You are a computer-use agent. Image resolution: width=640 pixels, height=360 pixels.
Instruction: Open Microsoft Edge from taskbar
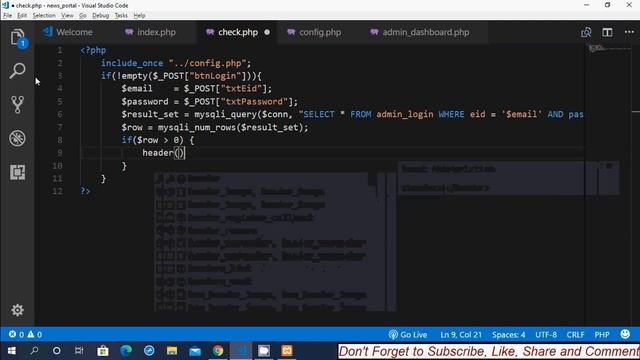pyautogui.click(x=126, y=351)
